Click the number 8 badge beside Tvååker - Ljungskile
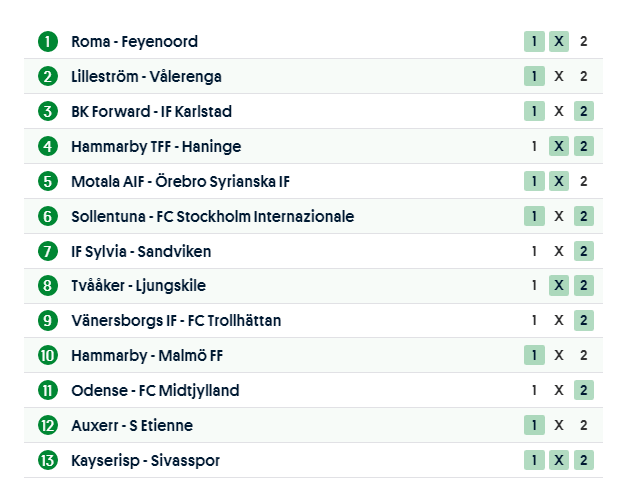The width and height of the screenshot is (632, 488). (x=47, y=286)
